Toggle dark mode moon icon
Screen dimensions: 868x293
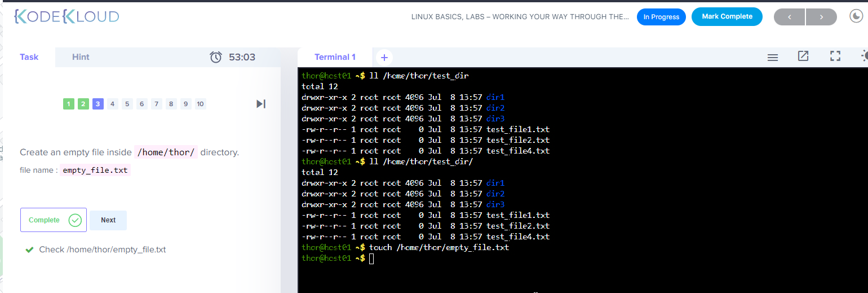(x=856, y=16)
